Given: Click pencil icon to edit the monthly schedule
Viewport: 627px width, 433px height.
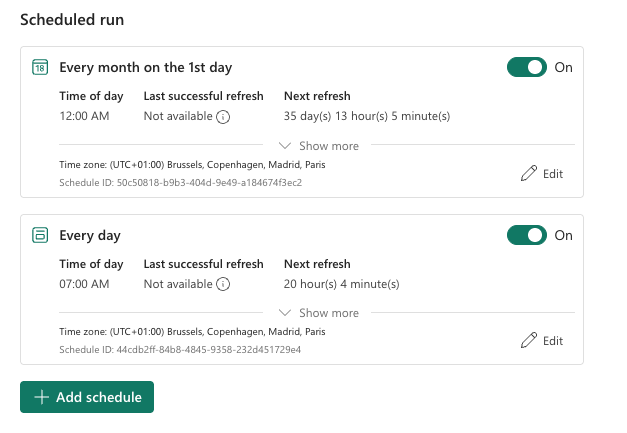Looking at the screenshot, I should pos(529,173).
